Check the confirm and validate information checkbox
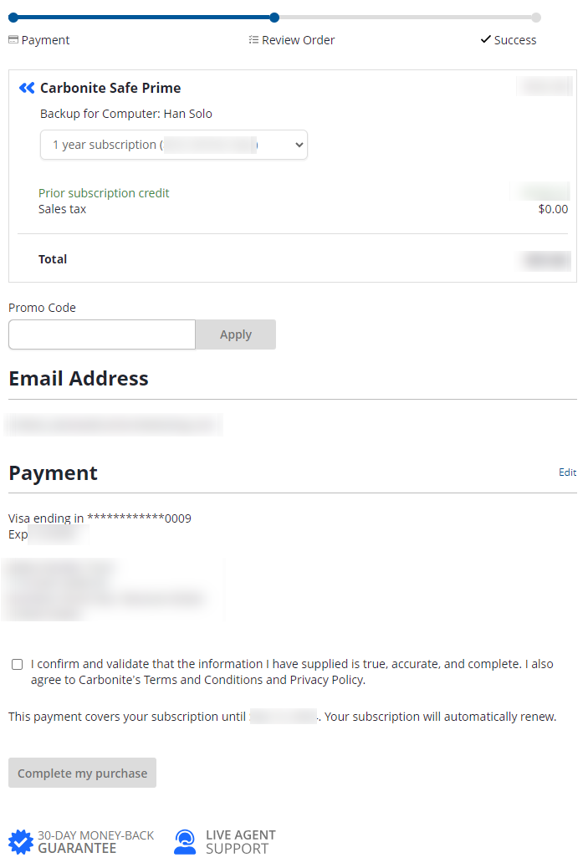 tap(18, 665)
